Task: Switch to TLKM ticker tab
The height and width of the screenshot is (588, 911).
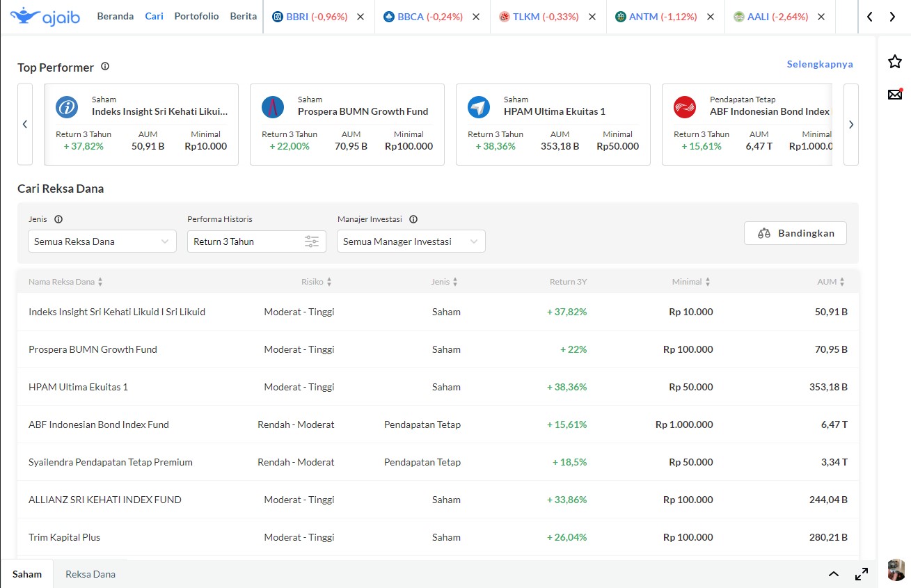Action: tap(539, 17)
